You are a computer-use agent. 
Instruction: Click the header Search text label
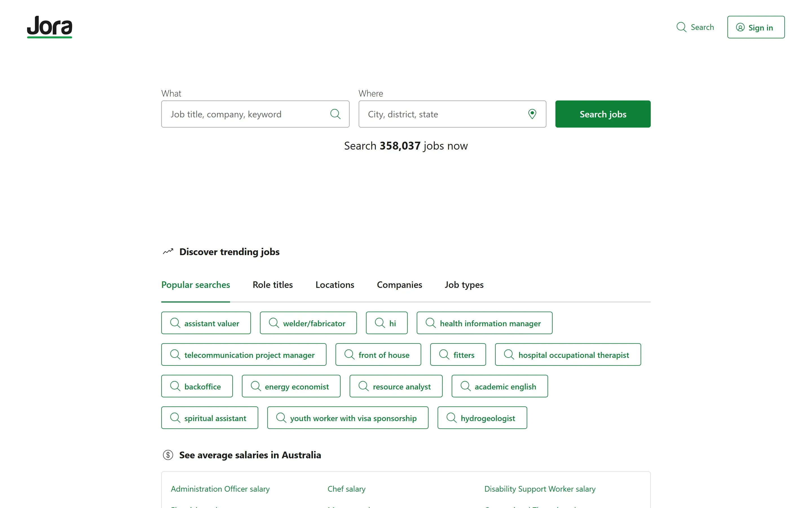click(x=702, y=27)
